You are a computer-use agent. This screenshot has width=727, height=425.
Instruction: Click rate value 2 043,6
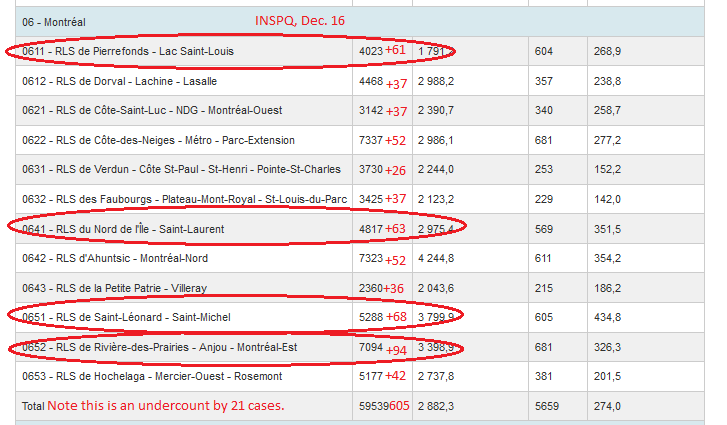pos(436,288)
